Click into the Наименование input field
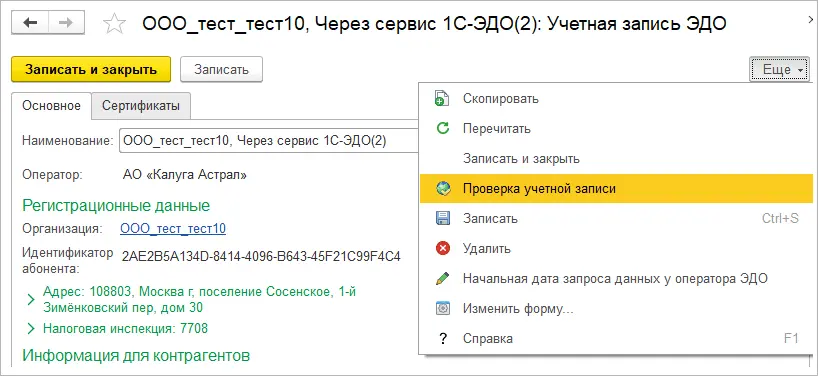The image size is (818, 376). point(269,140)
